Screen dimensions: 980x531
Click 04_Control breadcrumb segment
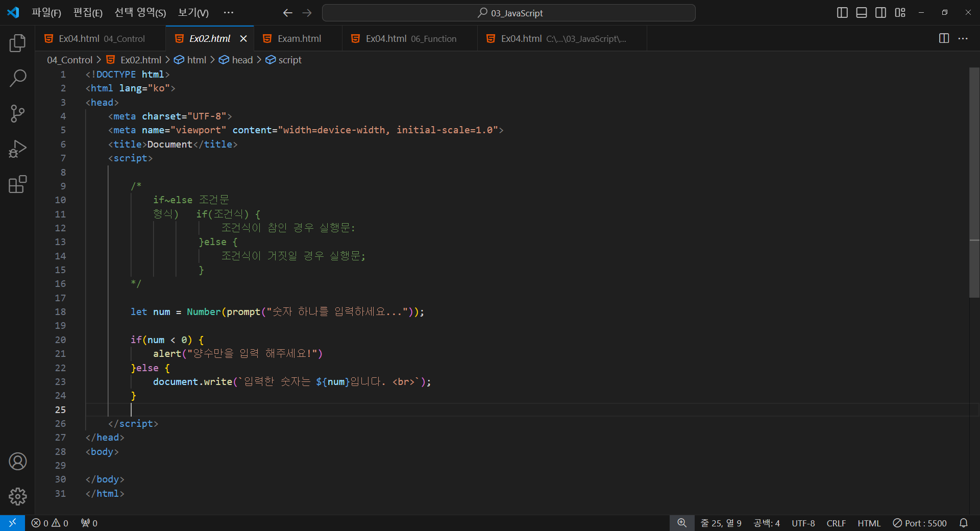(70, 60)
